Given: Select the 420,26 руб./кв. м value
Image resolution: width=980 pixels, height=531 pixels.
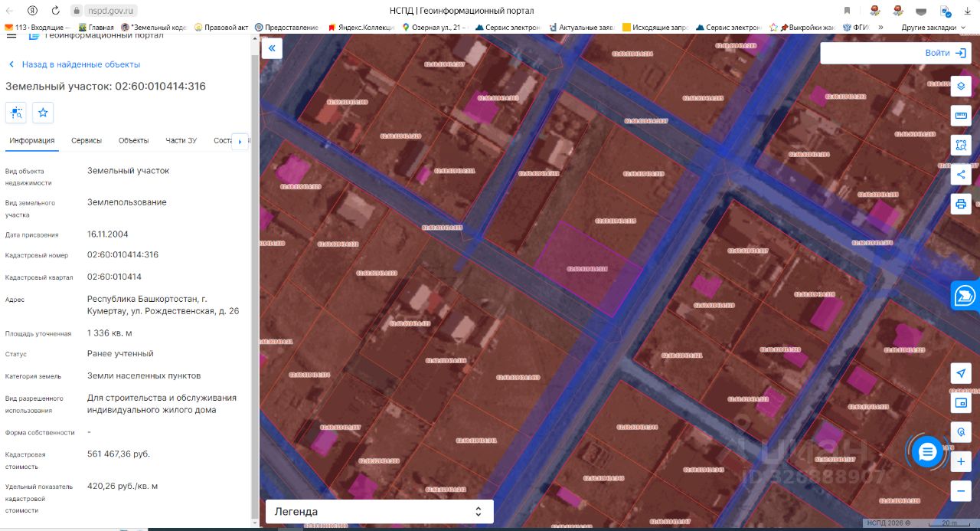Looking at the screenshot, I should pos(122,486).
